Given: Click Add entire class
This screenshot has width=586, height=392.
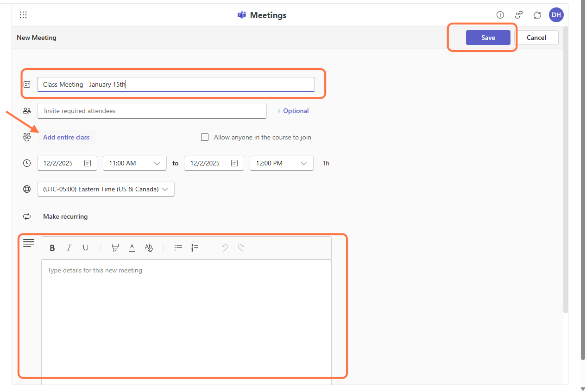Looking at the screenshot, I should point(66,137).
